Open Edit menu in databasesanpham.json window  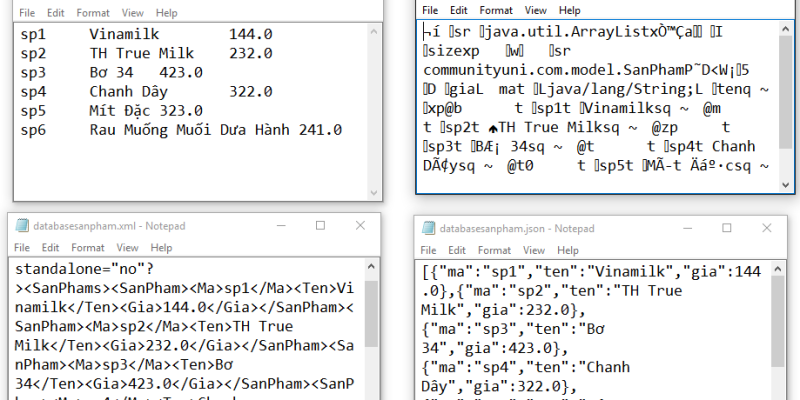coord(457,250)
